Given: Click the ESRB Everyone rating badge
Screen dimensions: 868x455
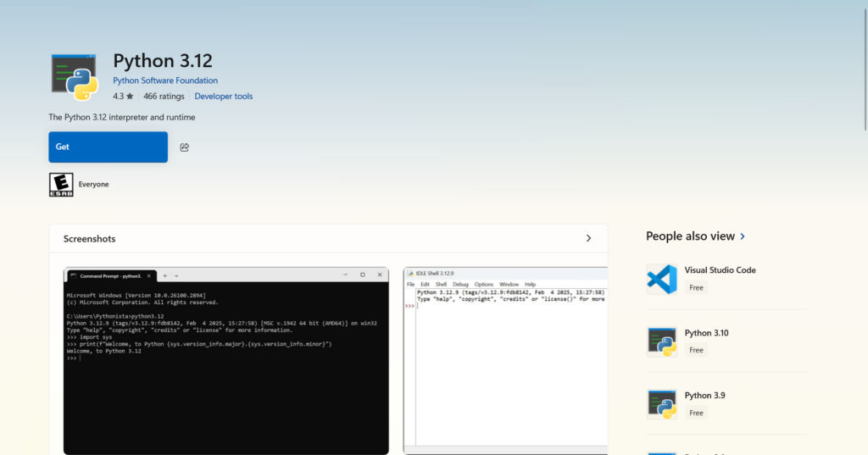Looking at the screenshot, I should [x=61, y=185].
